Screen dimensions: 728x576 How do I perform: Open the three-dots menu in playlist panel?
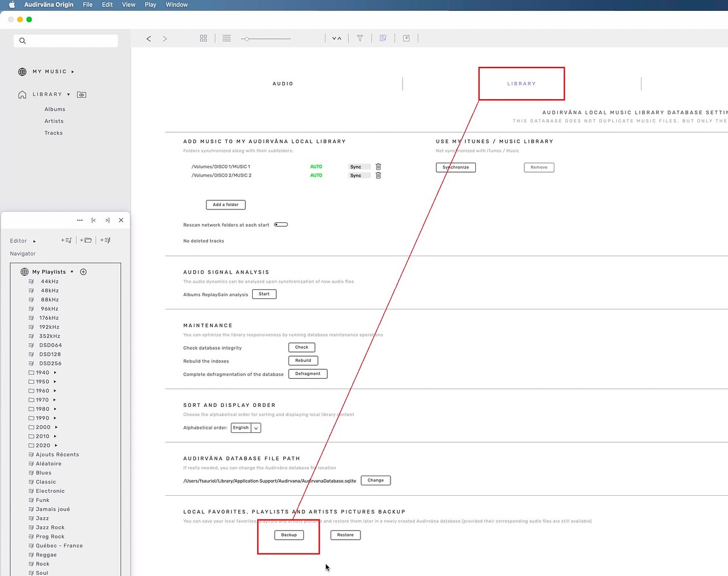(80, 220)
